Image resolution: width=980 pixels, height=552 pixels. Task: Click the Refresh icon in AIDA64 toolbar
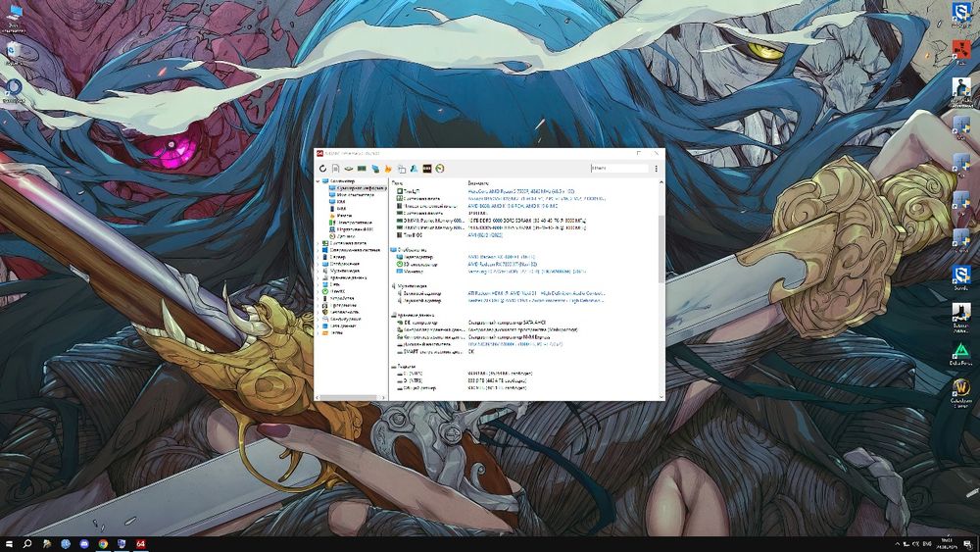(x=322, y=169)
